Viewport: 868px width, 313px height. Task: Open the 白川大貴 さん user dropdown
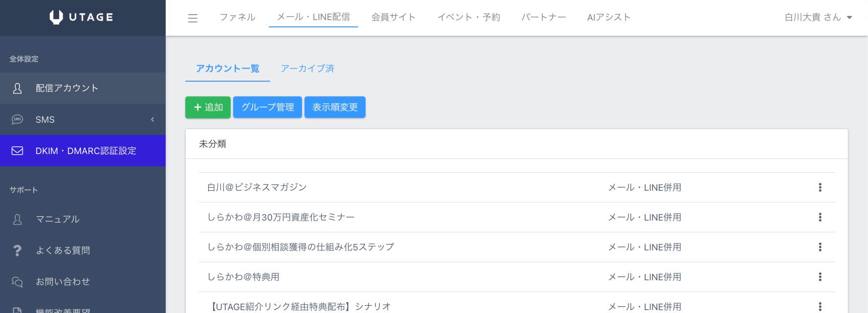tap(819, 17)
